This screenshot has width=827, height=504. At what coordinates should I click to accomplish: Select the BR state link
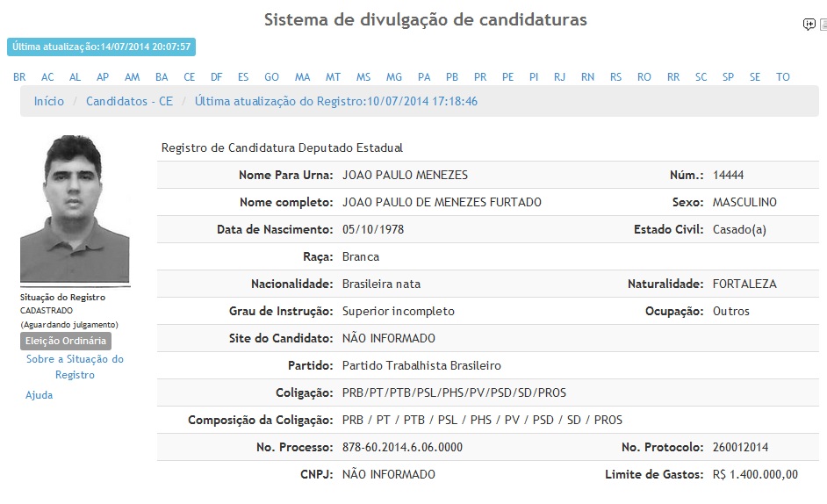(19, 77)
